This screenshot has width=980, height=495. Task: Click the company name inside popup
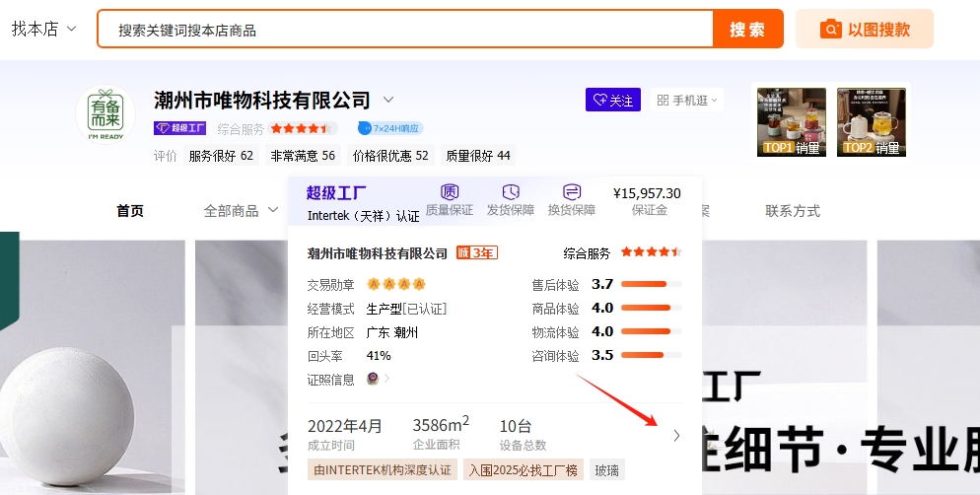pyautogui.click(x=378, y=253)
